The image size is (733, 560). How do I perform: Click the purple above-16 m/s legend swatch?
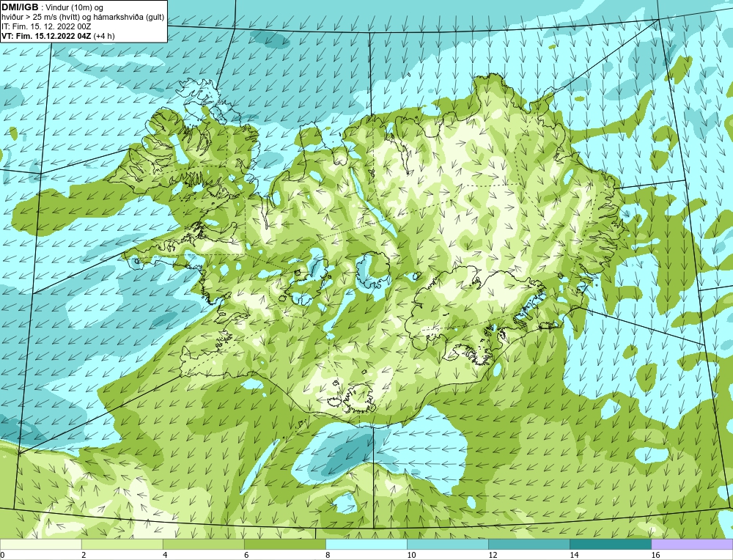[x=692, y=544]
